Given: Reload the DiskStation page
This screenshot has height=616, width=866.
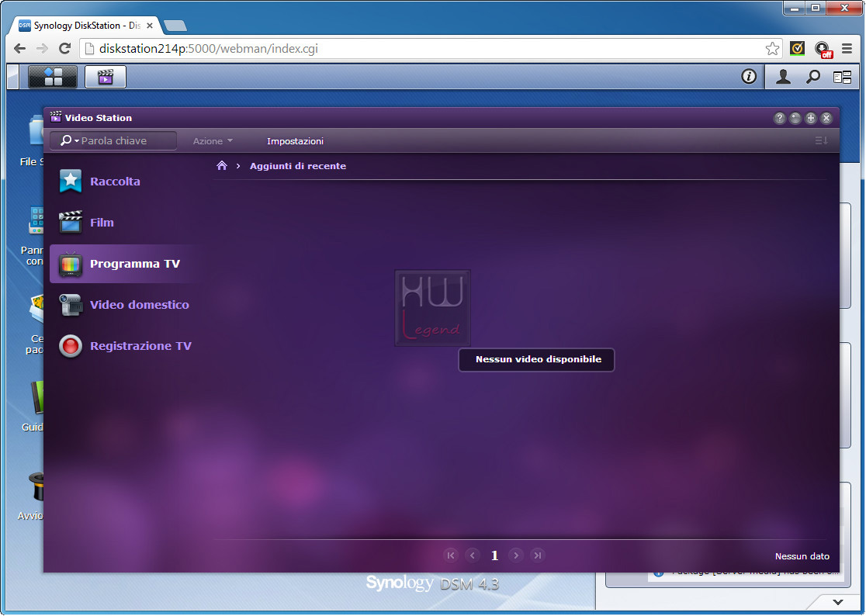Looking at the screenshot, I should 64,49.
